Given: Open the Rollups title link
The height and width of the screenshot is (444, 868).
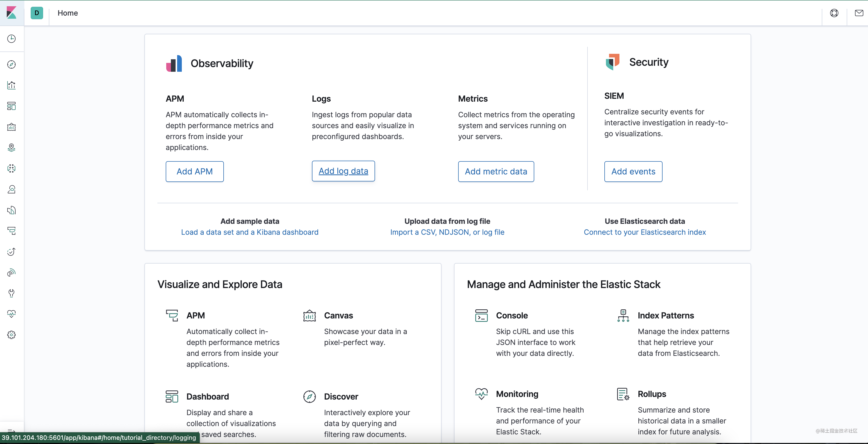Looking at the screenshot, I should tap(652, 394).
